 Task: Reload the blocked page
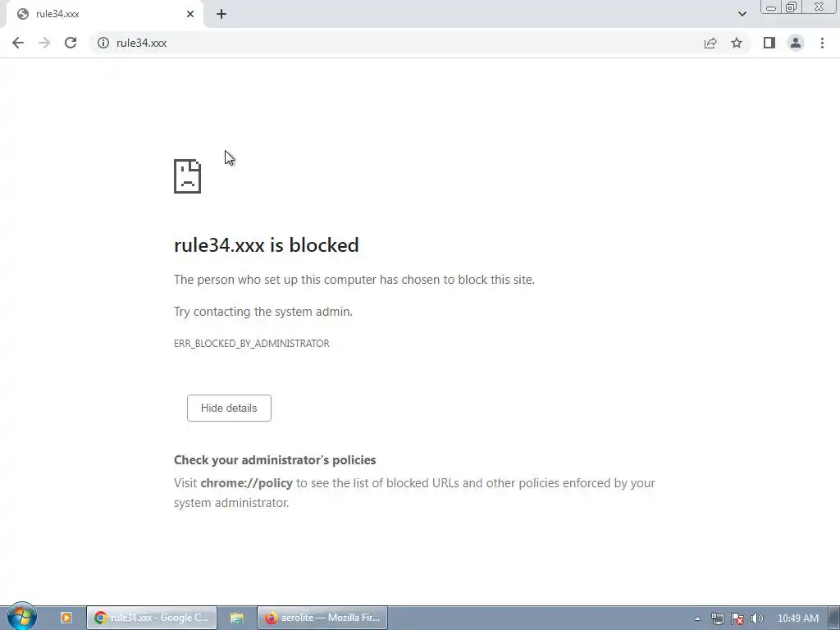71,43
